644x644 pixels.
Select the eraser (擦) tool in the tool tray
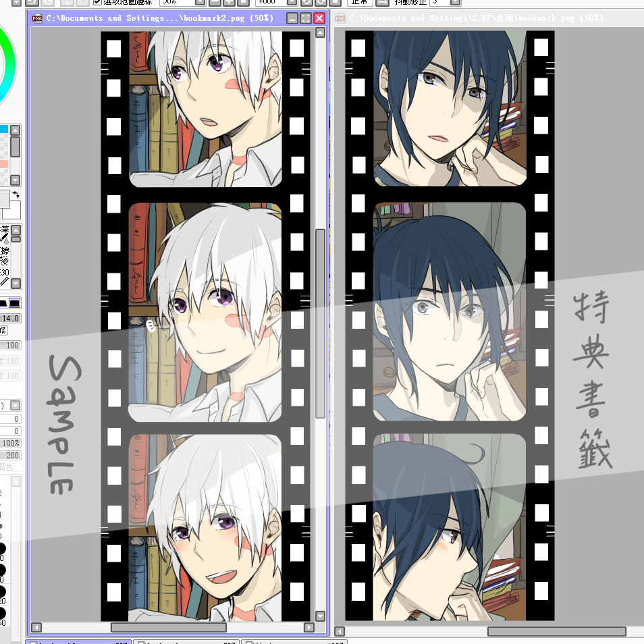4,255
